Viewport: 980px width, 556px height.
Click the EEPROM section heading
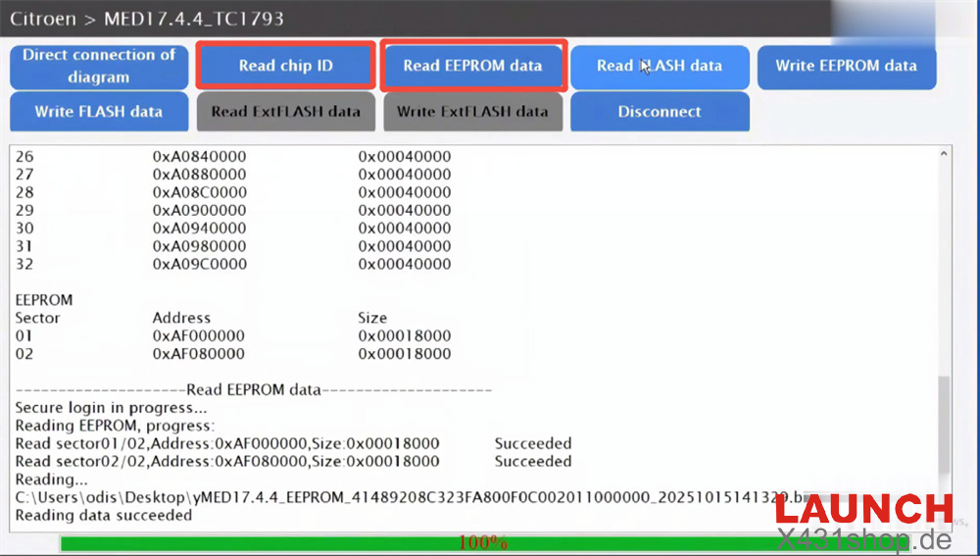pyautogui.click(x=44, y=300)
